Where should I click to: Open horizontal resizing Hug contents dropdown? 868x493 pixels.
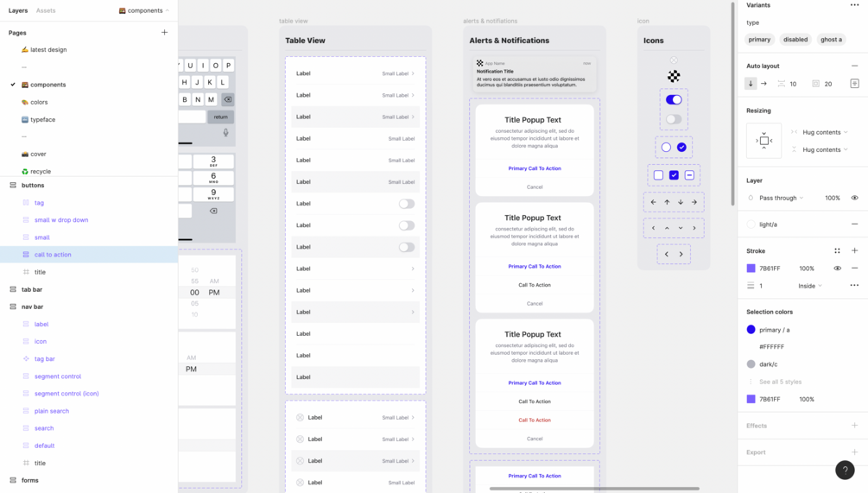[825, 132]
